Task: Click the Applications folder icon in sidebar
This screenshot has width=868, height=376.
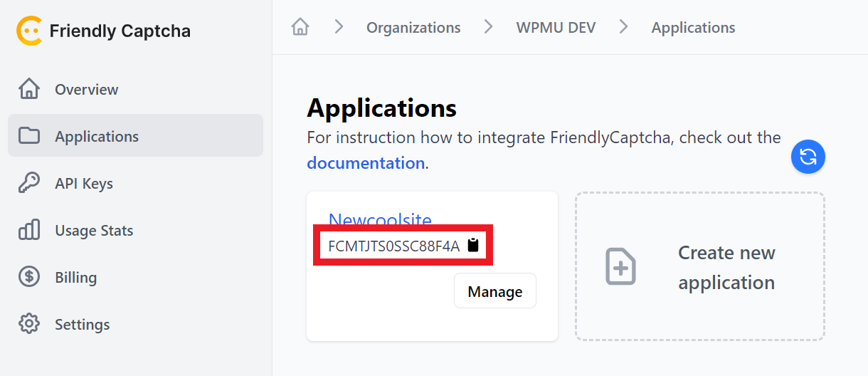Action: (29, 135)
